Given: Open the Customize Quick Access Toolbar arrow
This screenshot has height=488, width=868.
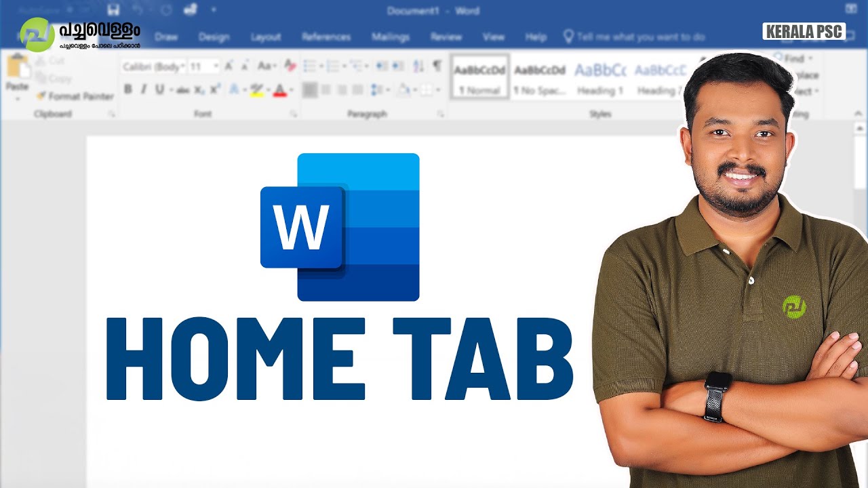Looking at the screenshot, I should tap(214, 9).
